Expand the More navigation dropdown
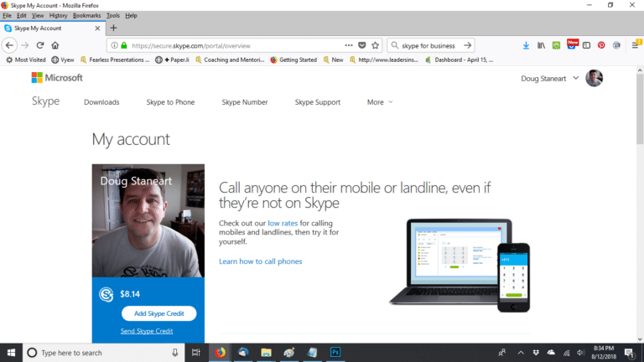Image resolution: width=644 pixels, height=362 pixels. (x=380, y=102)
